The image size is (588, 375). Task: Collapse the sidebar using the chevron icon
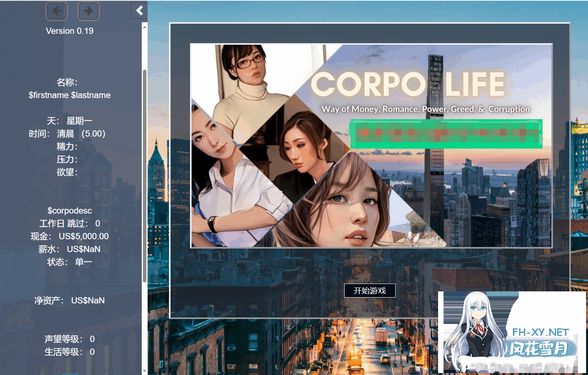pos(139,11)
